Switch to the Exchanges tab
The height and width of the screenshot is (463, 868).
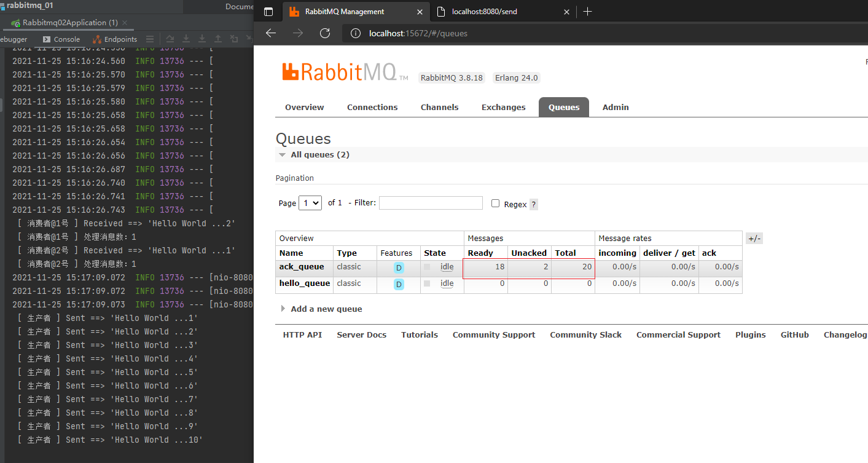tap(504, 107)
